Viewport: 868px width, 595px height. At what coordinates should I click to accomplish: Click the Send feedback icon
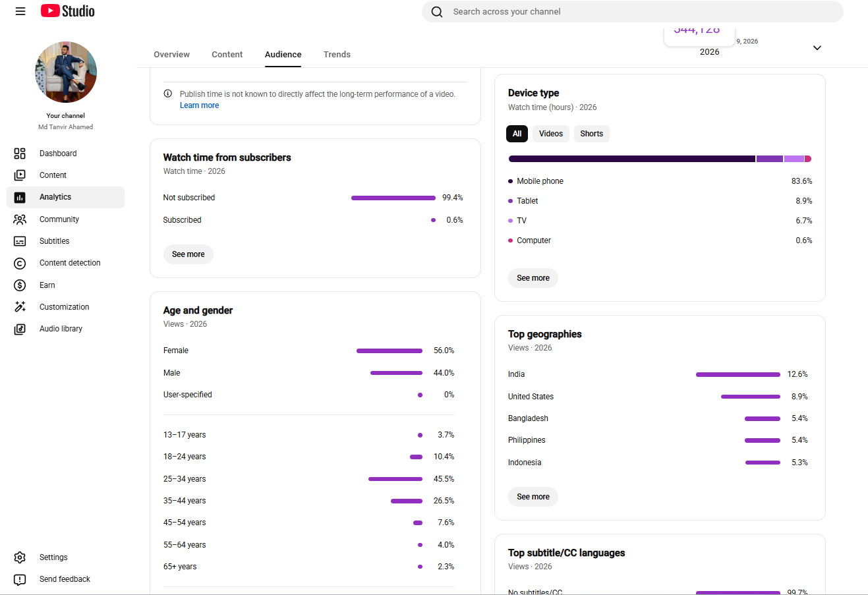20,579
